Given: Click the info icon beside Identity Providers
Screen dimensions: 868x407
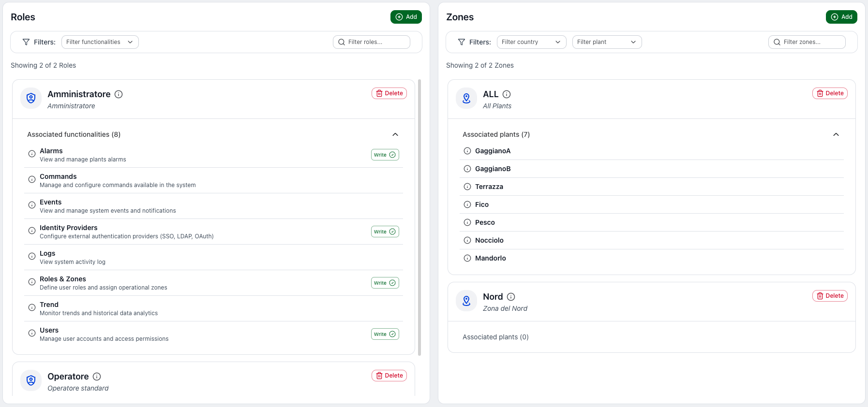Looking at the screenshot, I should coord(32,231).
